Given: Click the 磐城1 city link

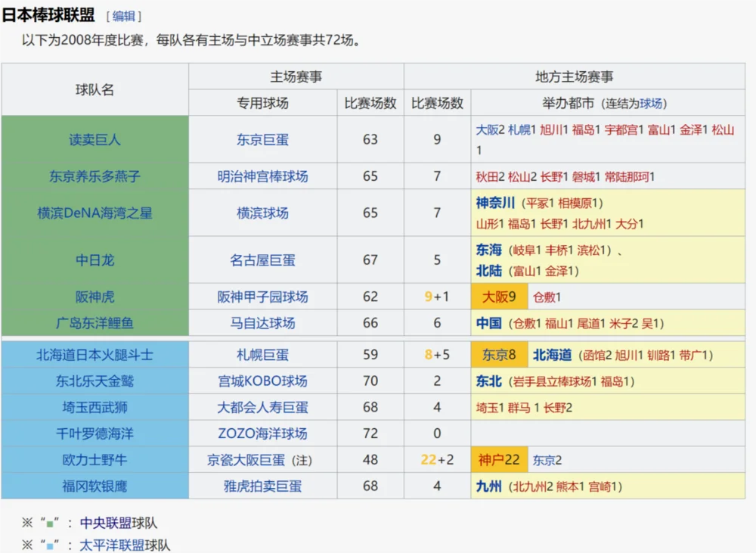Looking at the screenshot, I should [x=586, y=176].
